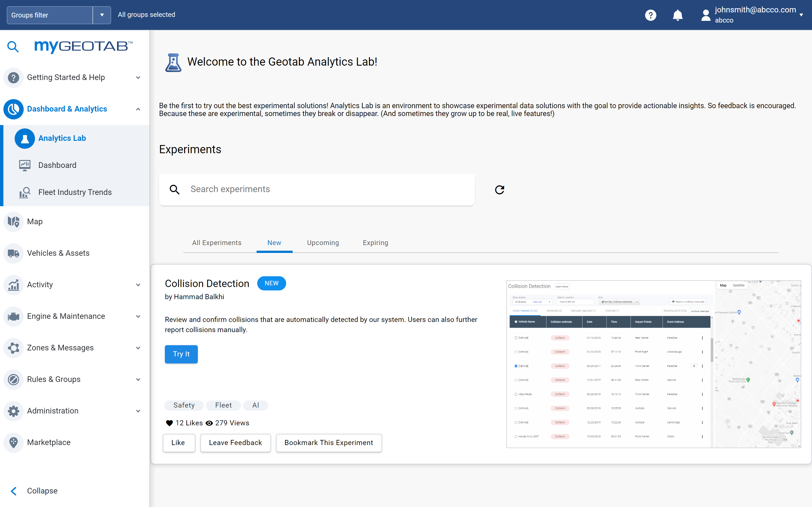The image size is (812, 507).
Task: Open the Marketplace sidebar icon
Action: click(x=14, y=442)
